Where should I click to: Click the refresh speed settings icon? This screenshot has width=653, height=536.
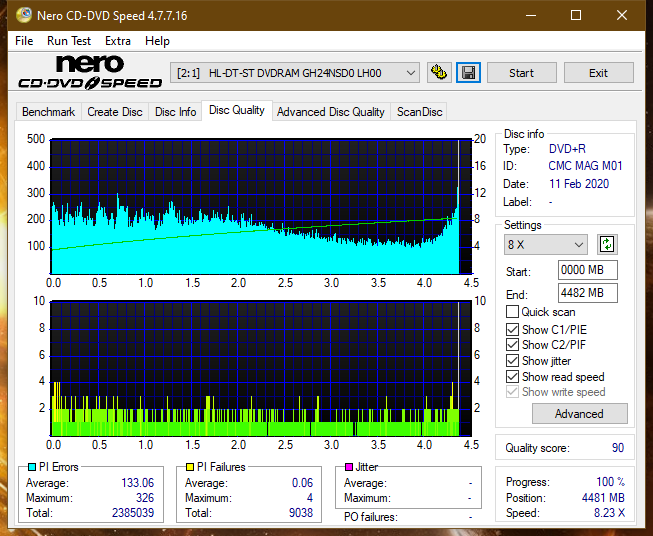click(607, 244)
